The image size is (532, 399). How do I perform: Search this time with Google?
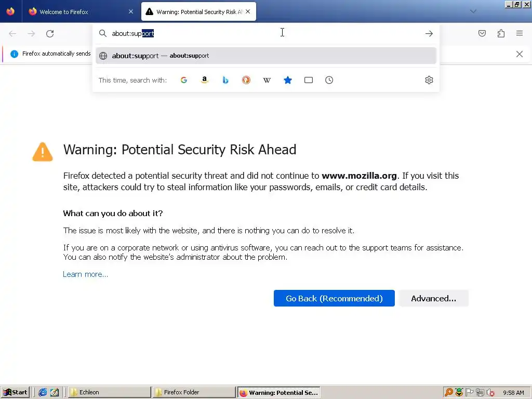click(184, 80)
